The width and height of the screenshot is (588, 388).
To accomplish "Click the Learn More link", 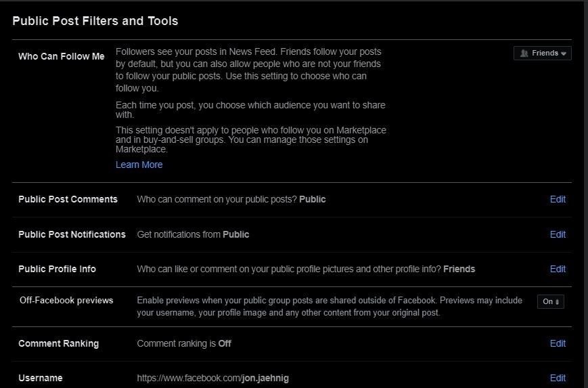I will (139, 165).
